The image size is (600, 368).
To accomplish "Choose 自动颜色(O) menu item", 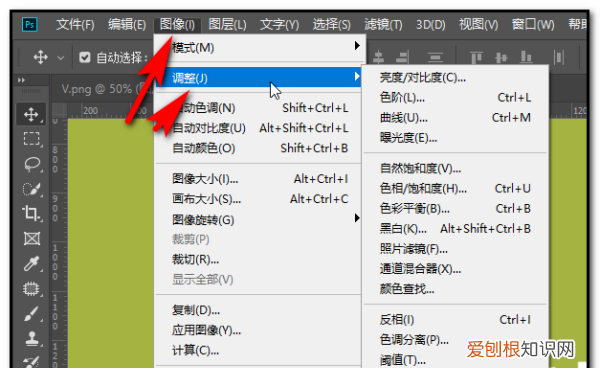I will 258,148.
